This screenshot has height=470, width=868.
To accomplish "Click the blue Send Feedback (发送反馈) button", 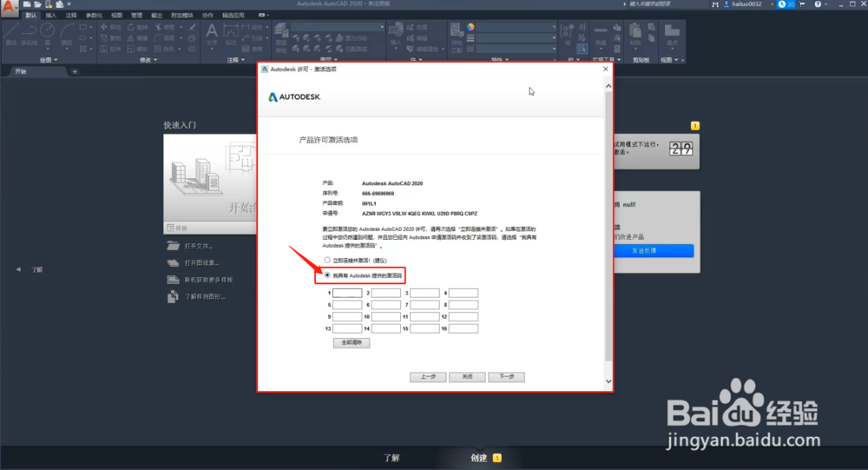I will tap(654, 250).
